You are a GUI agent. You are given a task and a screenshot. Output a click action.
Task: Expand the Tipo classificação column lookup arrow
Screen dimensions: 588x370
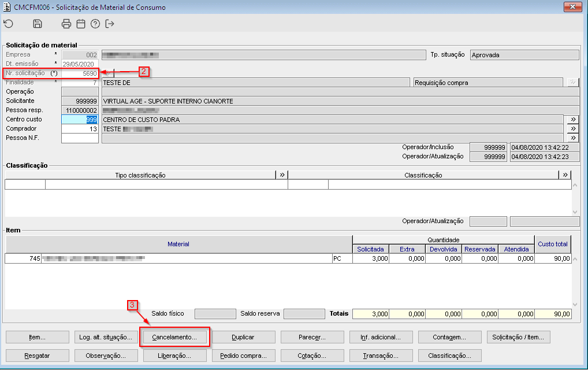click(282, 175)
